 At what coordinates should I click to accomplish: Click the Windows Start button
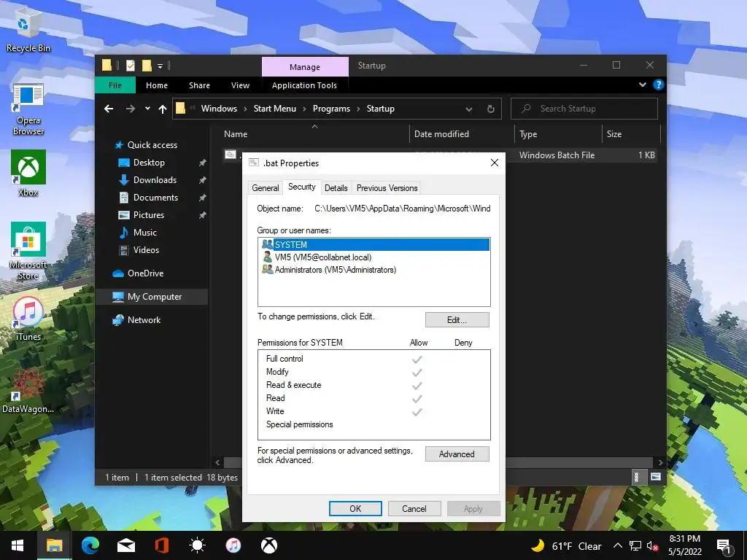tap(18, 545)
